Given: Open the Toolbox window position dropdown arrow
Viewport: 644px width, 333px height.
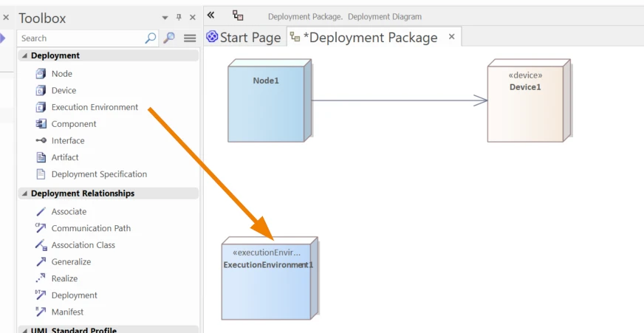Looking at the screenshot, I should pyautogui.click(x=165, y=18).
